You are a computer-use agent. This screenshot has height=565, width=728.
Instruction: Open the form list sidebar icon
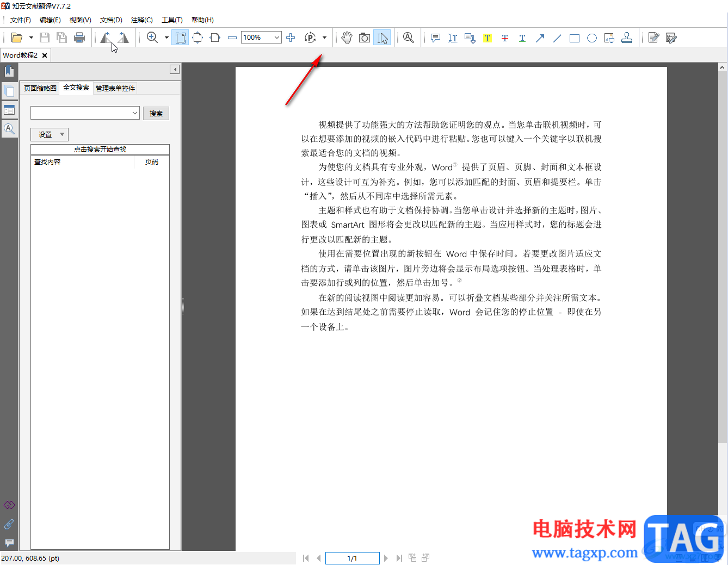tap(9, 110)
